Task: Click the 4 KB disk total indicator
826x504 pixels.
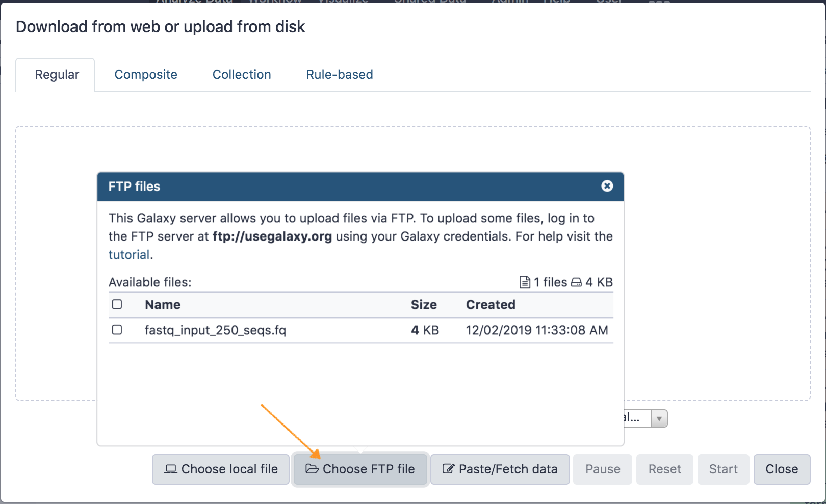Action: pos(591,282)
